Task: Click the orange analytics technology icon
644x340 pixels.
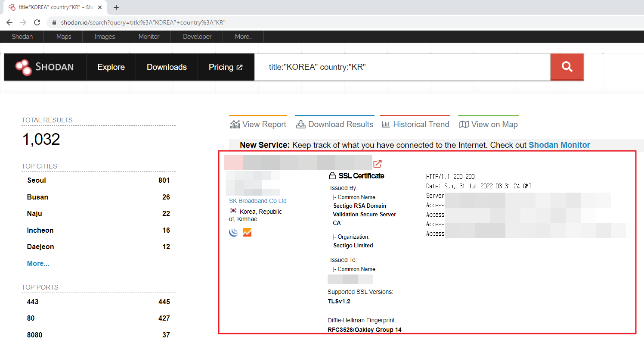Action: [x=247, y=232]
